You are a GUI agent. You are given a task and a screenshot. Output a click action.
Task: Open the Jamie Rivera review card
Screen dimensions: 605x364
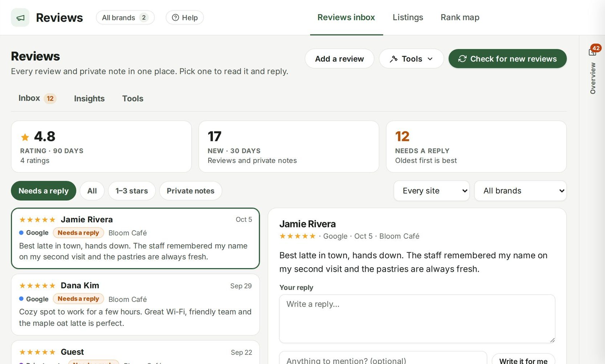(x=136, y=238)
